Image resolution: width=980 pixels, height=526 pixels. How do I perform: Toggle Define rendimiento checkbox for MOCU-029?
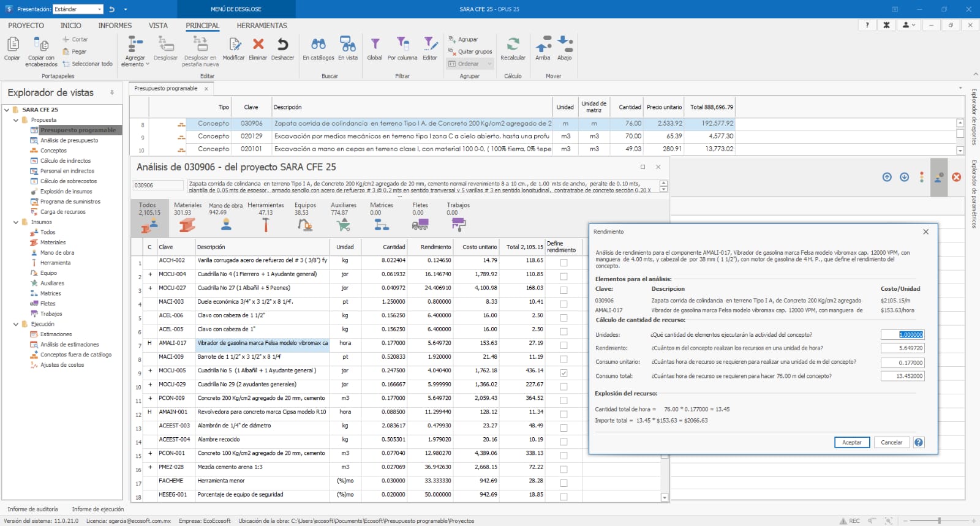(x=563, y=386)
